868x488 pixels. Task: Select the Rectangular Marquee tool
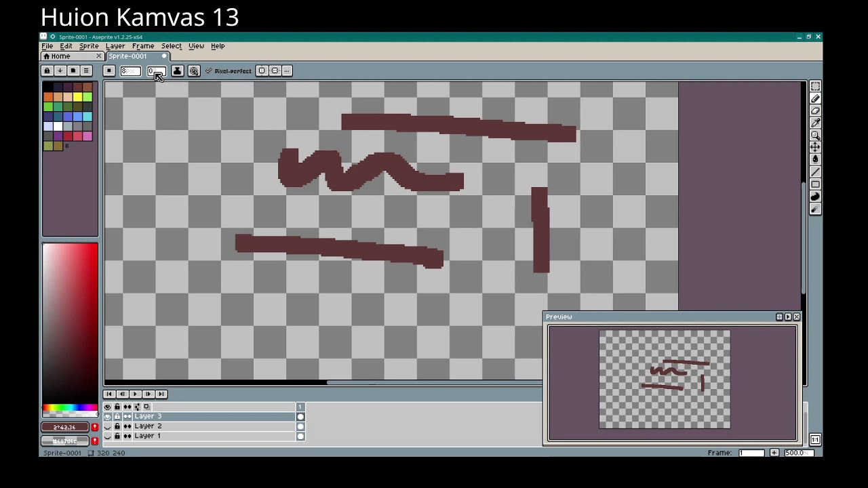point(815,86)
